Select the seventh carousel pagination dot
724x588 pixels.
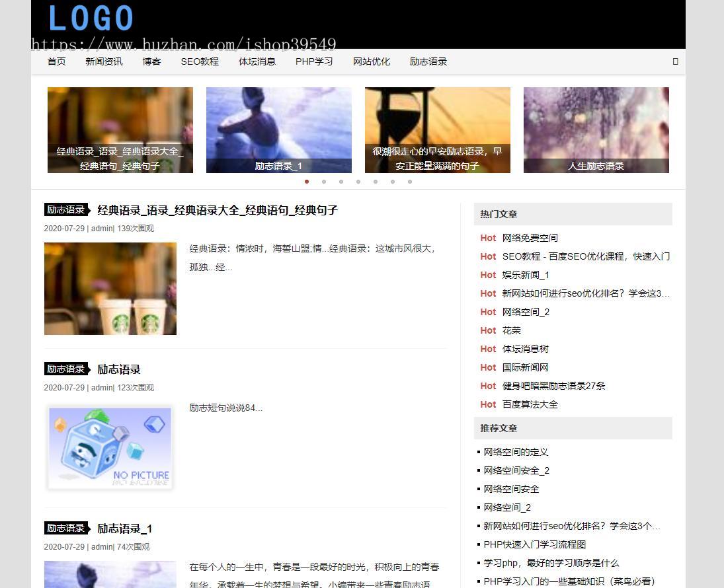coord(409,182)
